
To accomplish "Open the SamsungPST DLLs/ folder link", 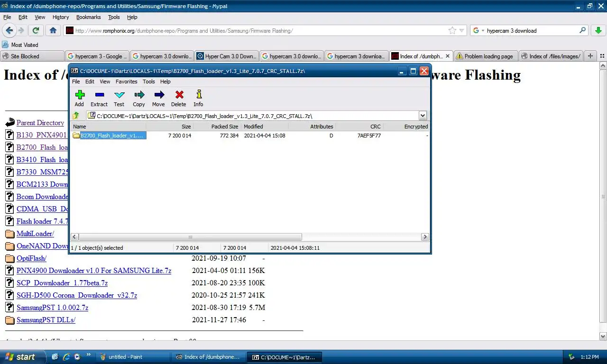I will [x=46, y=320].
